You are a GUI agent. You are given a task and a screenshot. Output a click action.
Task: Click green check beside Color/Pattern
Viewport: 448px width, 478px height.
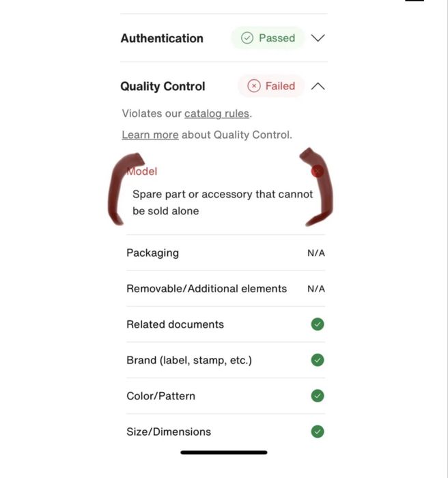[317, 396]
